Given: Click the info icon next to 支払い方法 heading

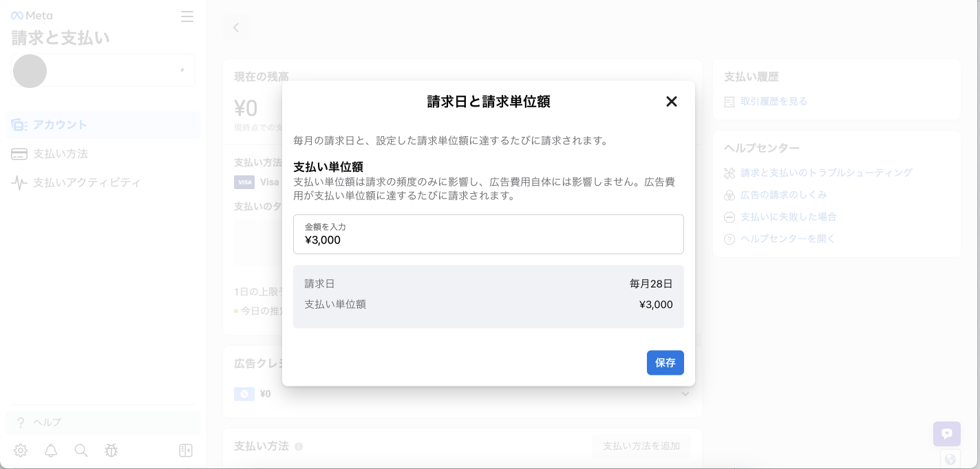Looking at the screenshot, I should [299, 447].
